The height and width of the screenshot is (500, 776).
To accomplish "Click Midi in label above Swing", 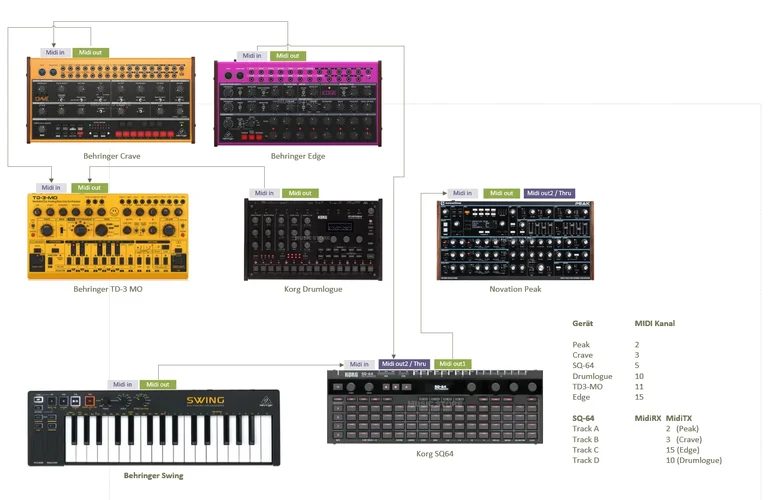I will (123, 384).
